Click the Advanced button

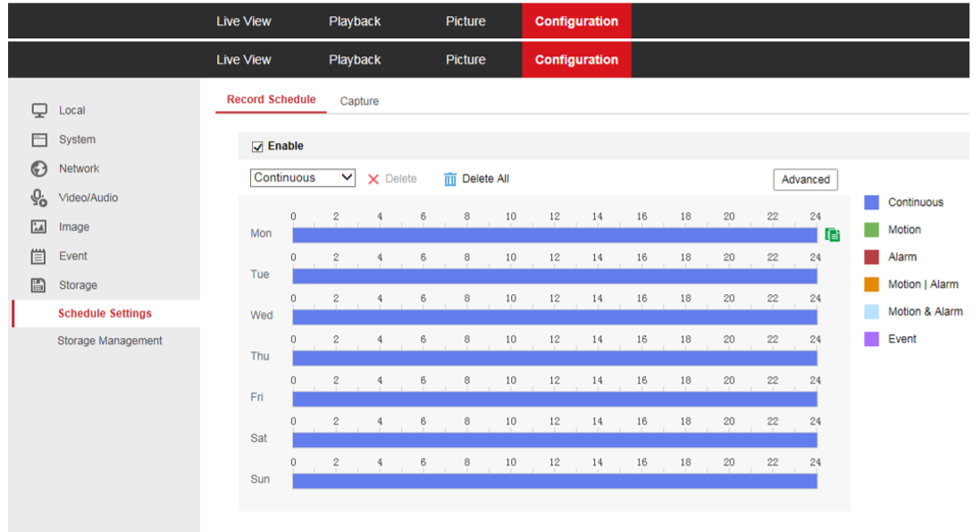coord(805,180)
